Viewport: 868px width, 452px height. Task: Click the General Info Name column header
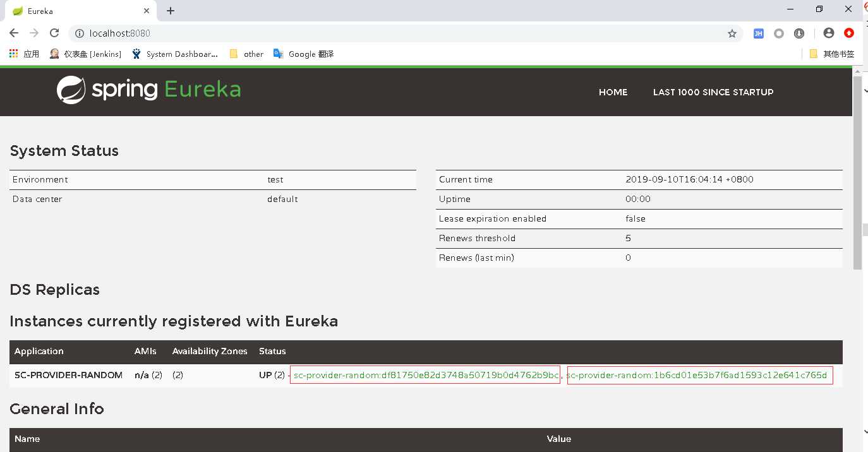pos(27,439)
